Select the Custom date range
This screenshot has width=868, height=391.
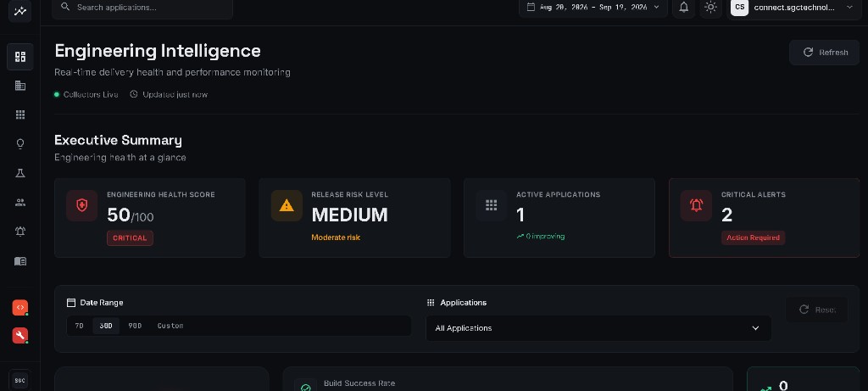coord(170,326)
